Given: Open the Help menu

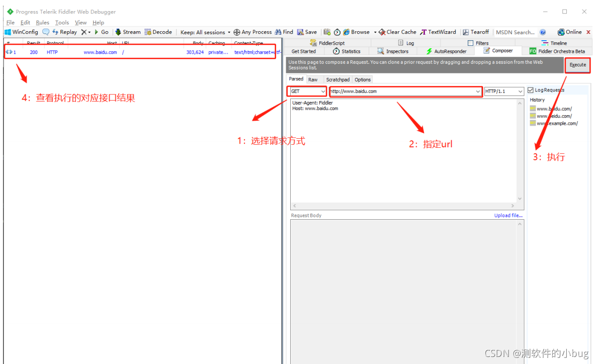Looking at the screenshot, I should 98,23.
